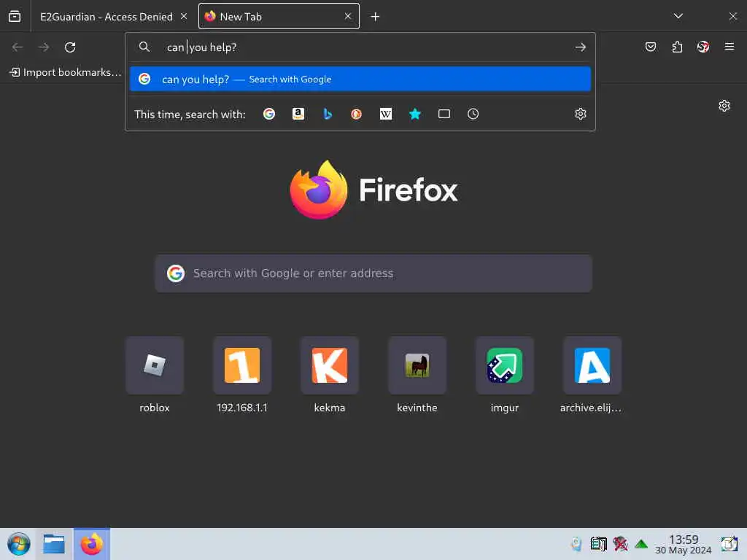The image size is (747, 560).
Task: Search history using the clock icon
Action: point(473,114)
